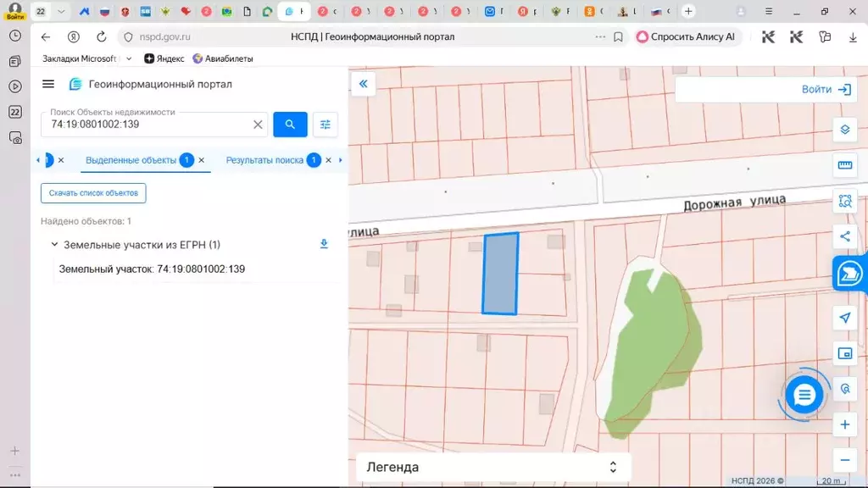The width and height of the screenshot is (868, 488).
Task: Open the hamburger main menu
Action: coord(48,84)
